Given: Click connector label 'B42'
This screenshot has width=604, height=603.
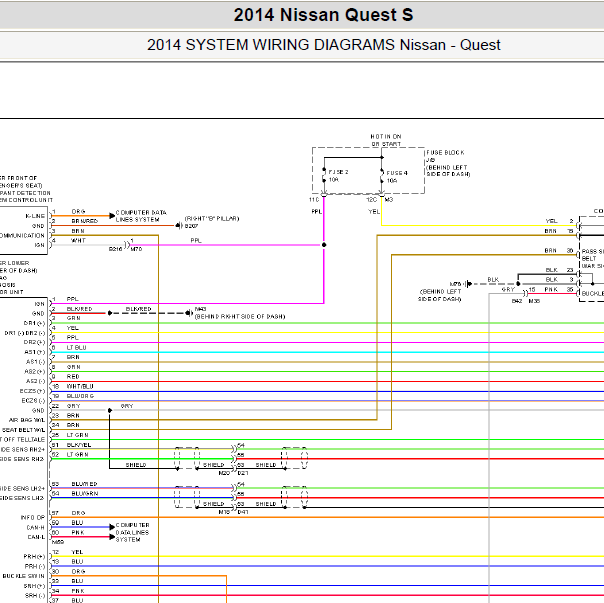Looking at the screenshot, I should (x=517, y=301).
